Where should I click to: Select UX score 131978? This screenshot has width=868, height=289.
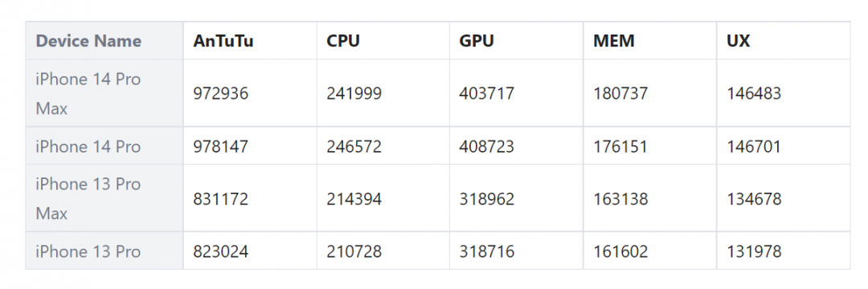754,251
